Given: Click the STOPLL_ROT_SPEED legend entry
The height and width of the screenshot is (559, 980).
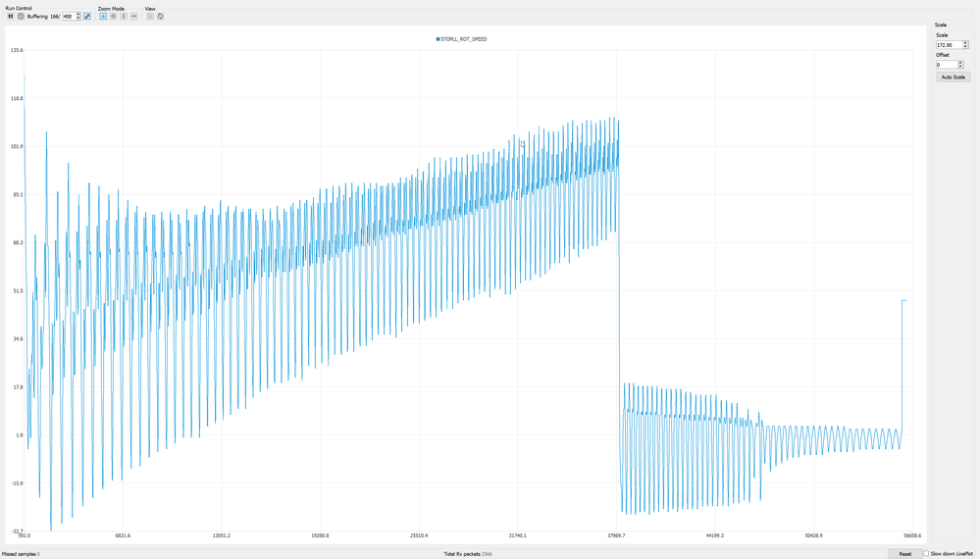Looking at the screenshot, I should coord(461,39).
